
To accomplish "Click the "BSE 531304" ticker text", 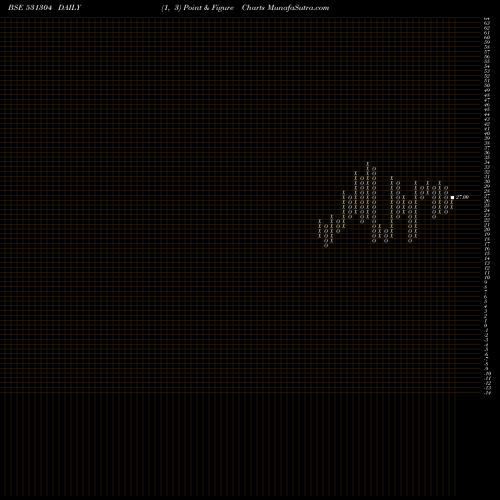I will click(30, 8).
